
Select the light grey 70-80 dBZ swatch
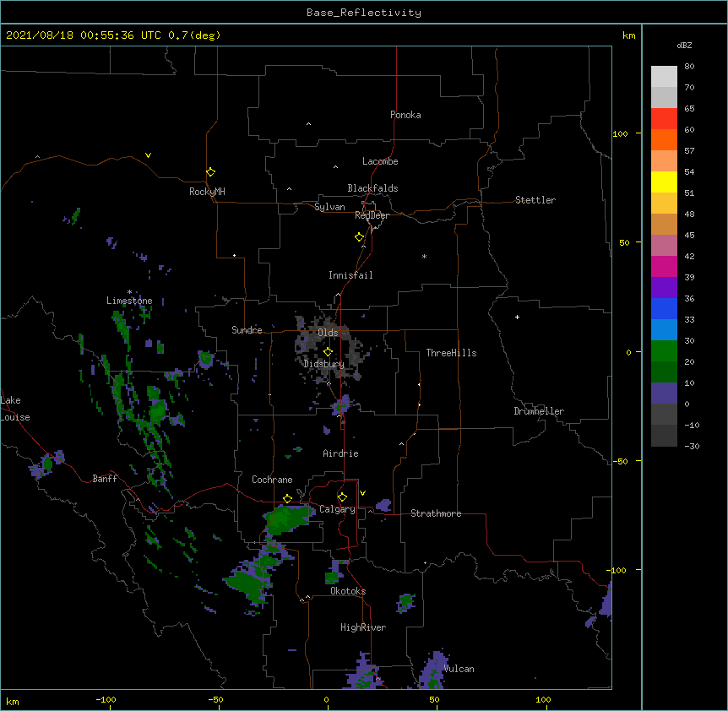tap(664, 77)
